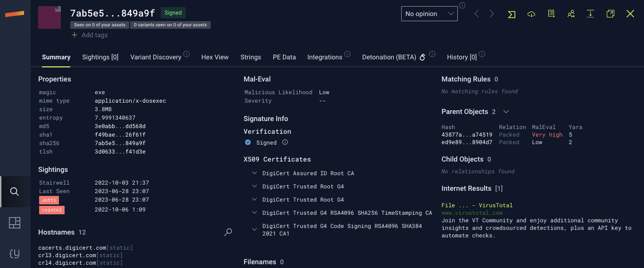Click the magnifier icon beside Hostnames
The image size is (644, 268).
tap(228, 232)
